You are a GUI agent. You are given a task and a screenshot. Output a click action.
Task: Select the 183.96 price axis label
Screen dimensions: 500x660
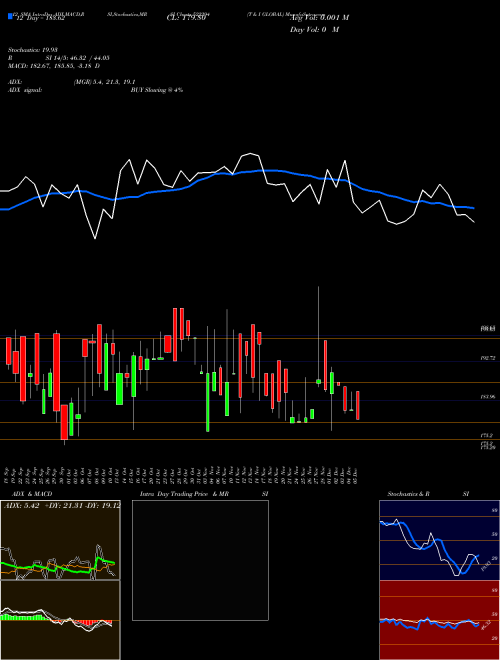488,397
